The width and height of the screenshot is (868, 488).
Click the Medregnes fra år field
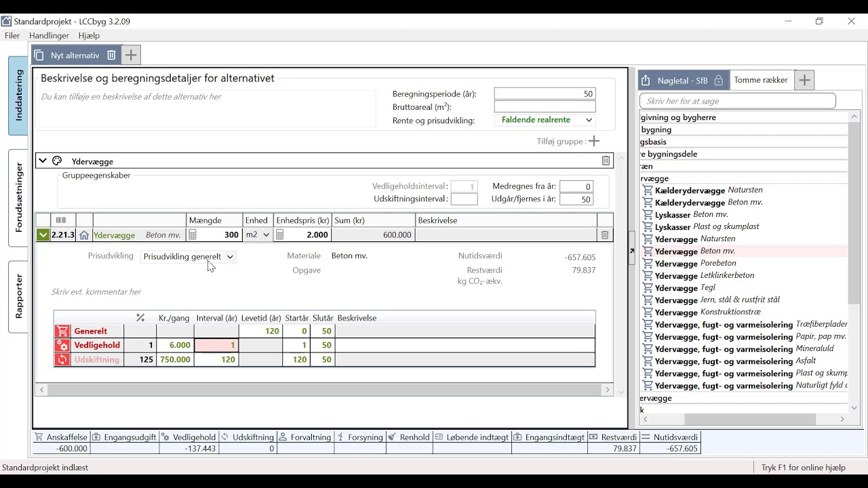pyautogui.click(x=576, y=186)
